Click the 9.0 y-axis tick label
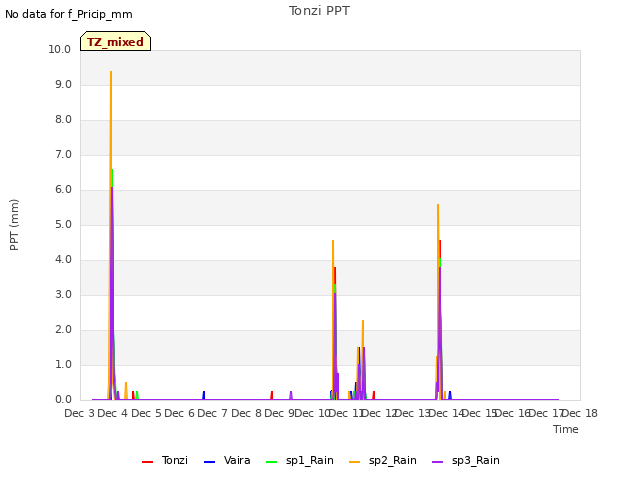 click(63, 84)
